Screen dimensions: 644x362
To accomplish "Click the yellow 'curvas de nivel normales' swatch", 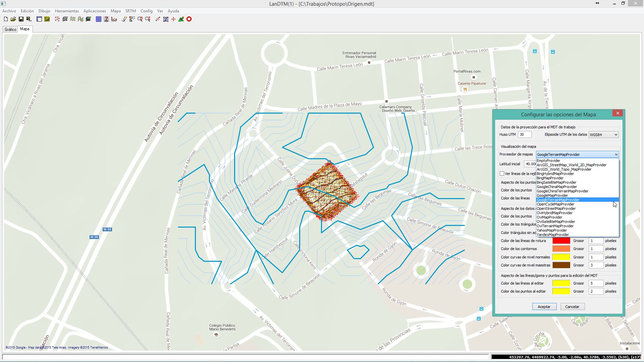I will point(561,257).
